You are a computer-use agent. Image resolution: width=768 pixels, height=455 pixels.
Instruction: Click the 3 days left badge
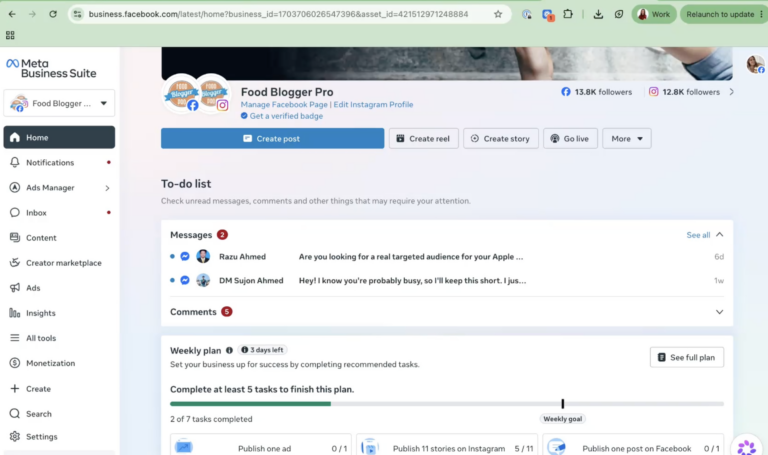(x=263, y=350)
